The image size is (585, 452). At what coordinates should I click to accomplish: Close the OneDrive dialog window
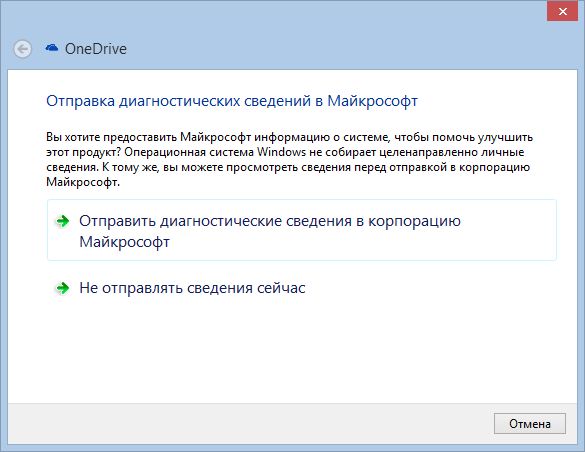(563, 12)
